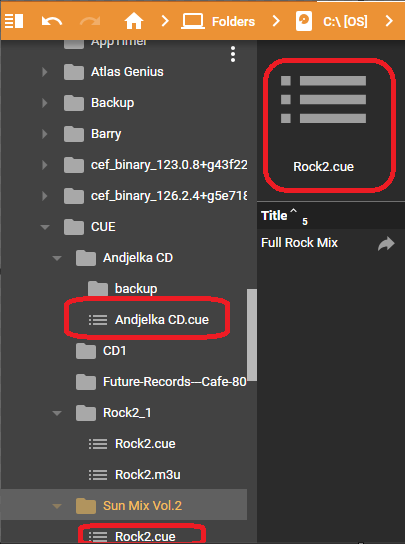Select cef_binary_126.2.4+g5e718 entry
The width and height of the screenshot is (405, 544).
click(x=169, y=196)
